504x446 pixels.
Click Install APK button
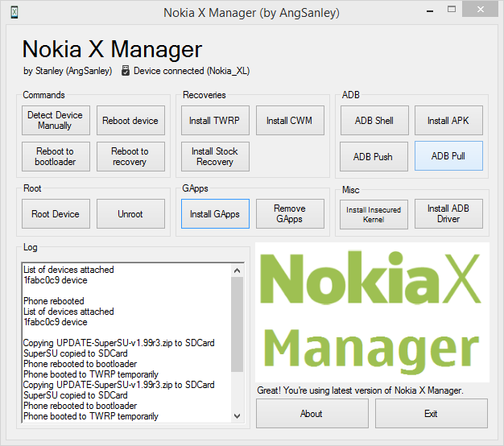(448, 121)
